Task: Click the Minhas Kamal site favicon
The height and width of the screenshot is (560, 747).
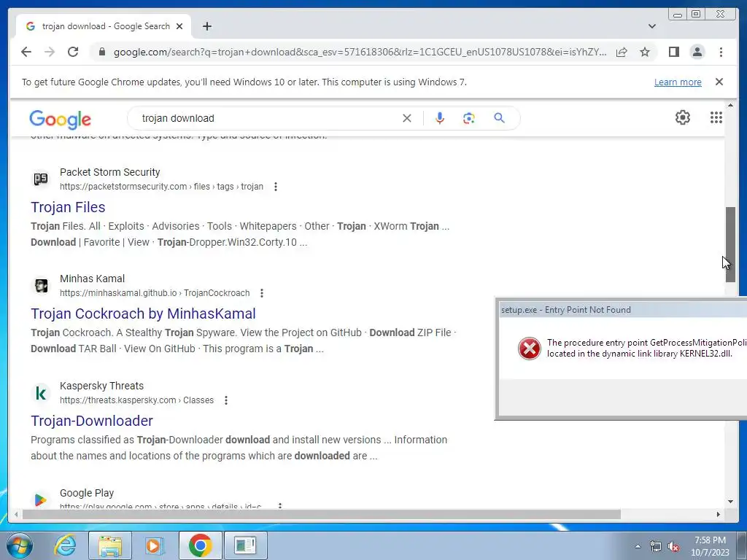Action: [x=41, y=286]
